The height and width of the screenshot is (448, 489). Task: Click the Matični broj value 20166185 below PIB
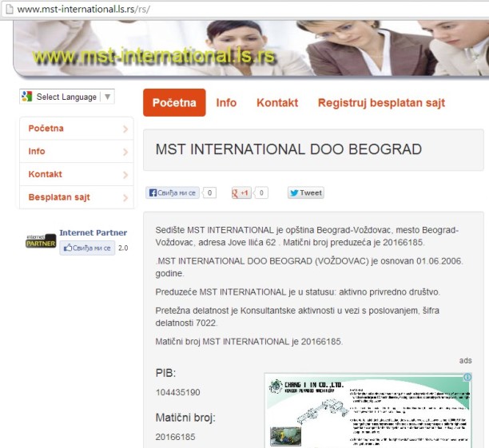tap(175, 437)
